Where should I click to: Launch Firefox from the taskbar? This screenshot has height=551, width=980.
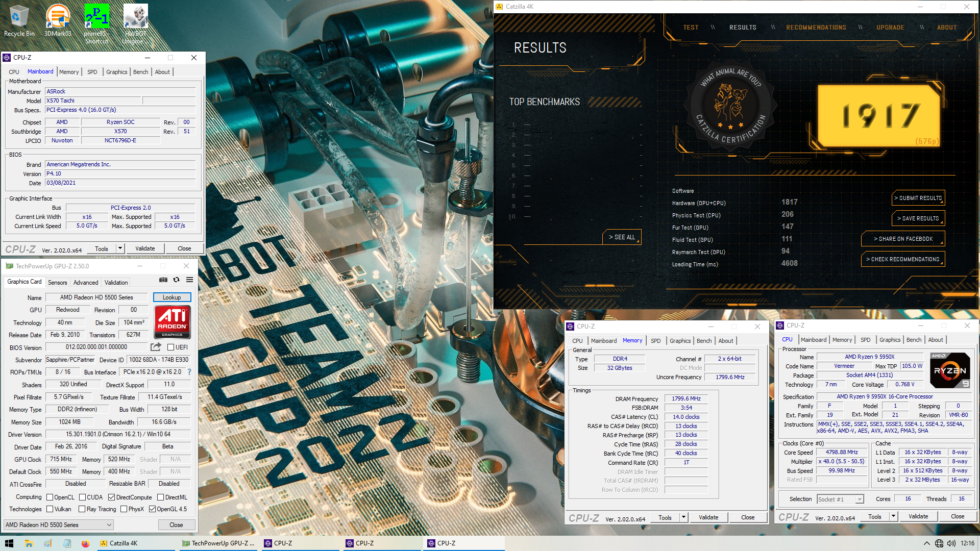pos(85,543)
